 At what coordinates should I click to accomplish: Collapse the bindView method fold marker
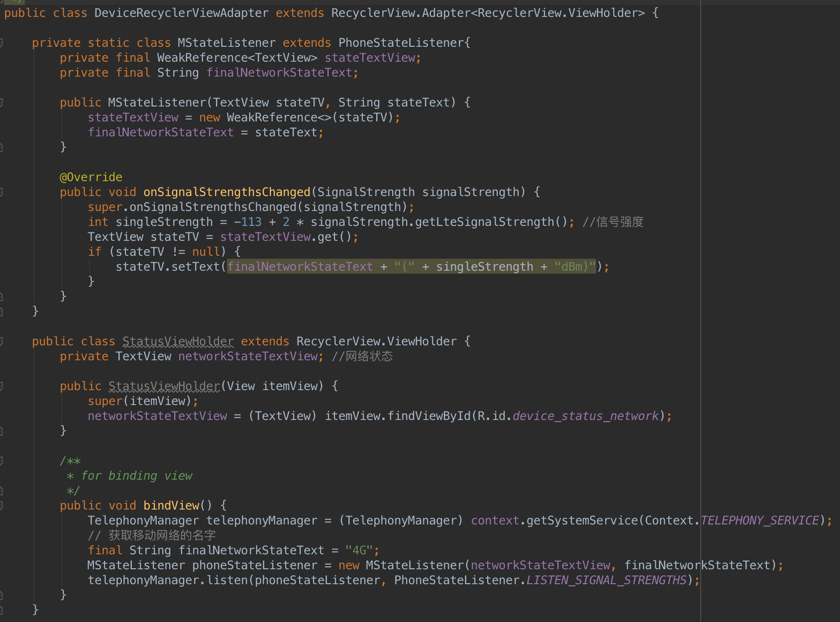(1, 506)
